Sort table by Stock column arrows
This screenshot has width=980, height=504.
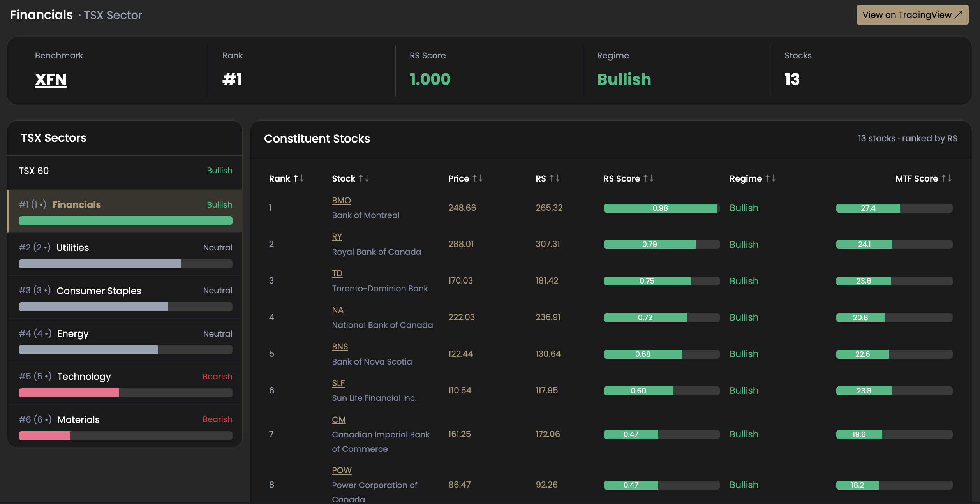tap(364, 178)
